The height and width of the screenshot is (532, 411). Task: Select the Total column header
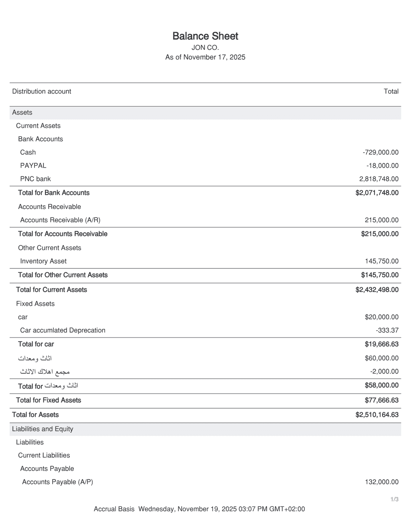pyautogui.click(x=391, y=91)
